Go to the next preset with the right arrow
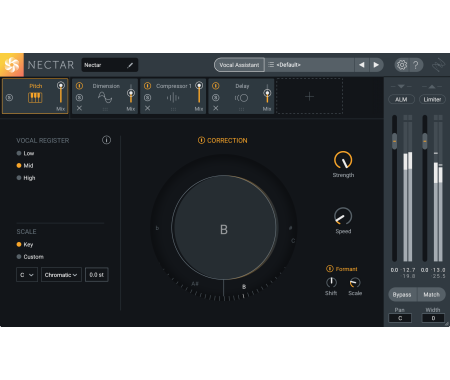This screenshot has width=450, height=380. tap(376, 65)
